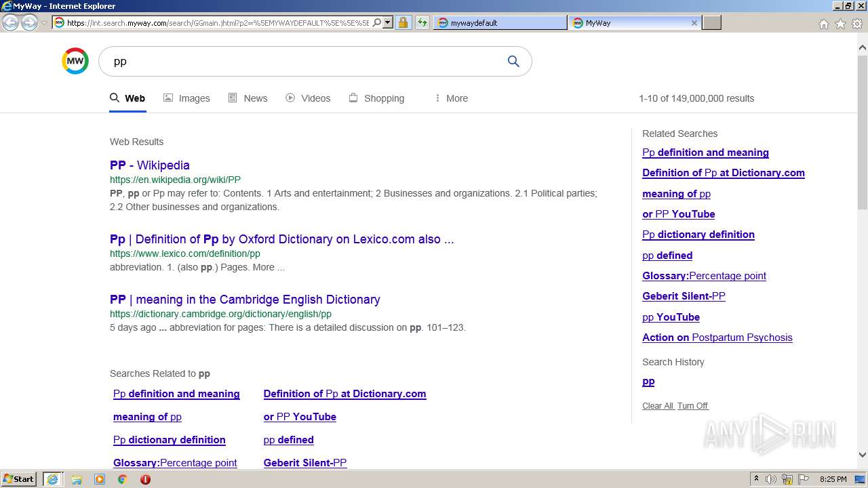Click scrollbar down arrow
868x488 pixels.
pyautogui.click(x=862, y=455)
